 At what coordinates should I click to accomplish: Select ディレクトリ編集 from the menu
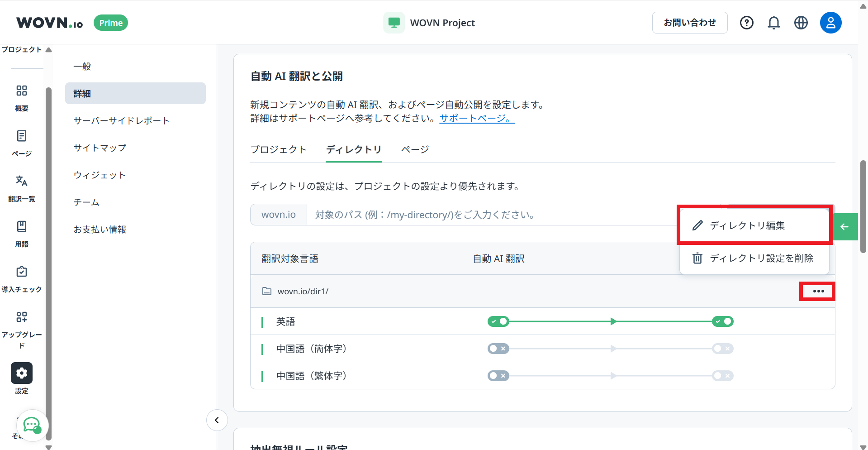747,225
